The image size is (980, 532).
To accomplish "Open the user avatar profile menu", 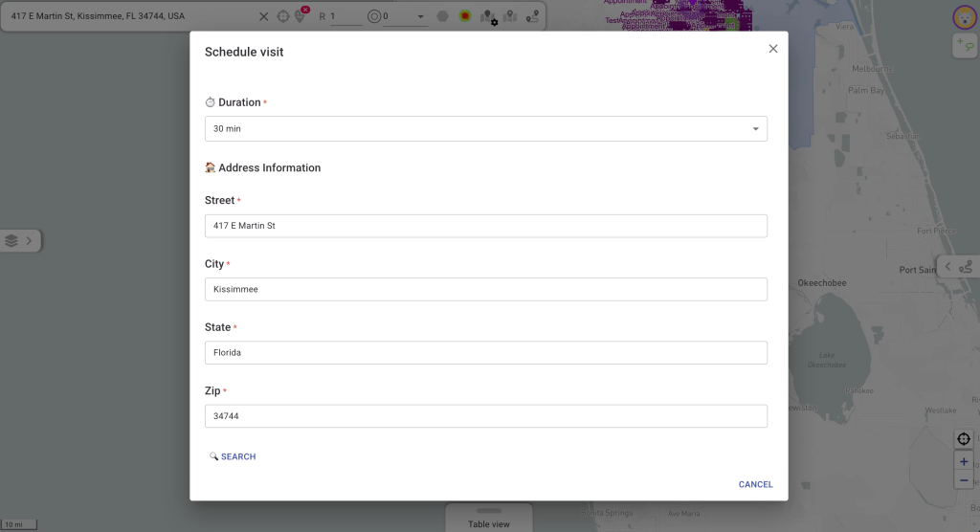I will tap(964, 16).
